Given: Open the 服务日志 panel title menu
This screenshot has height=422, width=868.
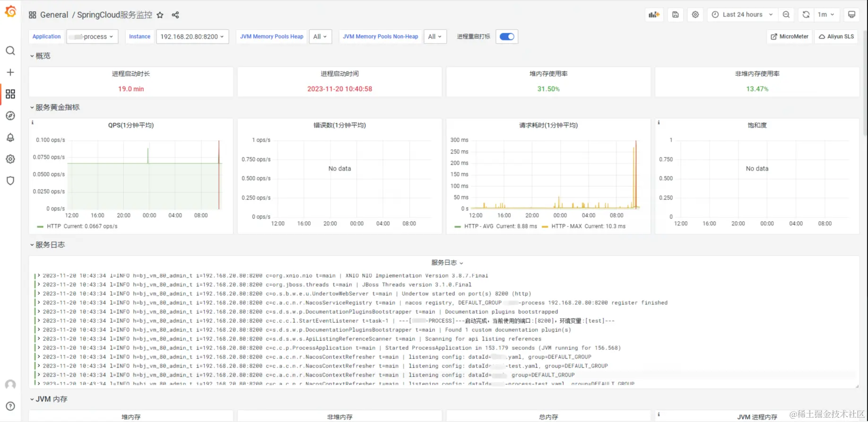Looking at the screenshot, I should coord(447,263).
